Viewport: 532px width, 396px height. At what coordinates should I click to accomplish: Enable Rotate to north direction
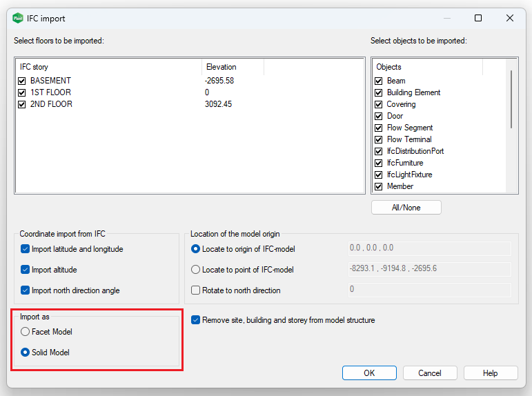[196, 290]
